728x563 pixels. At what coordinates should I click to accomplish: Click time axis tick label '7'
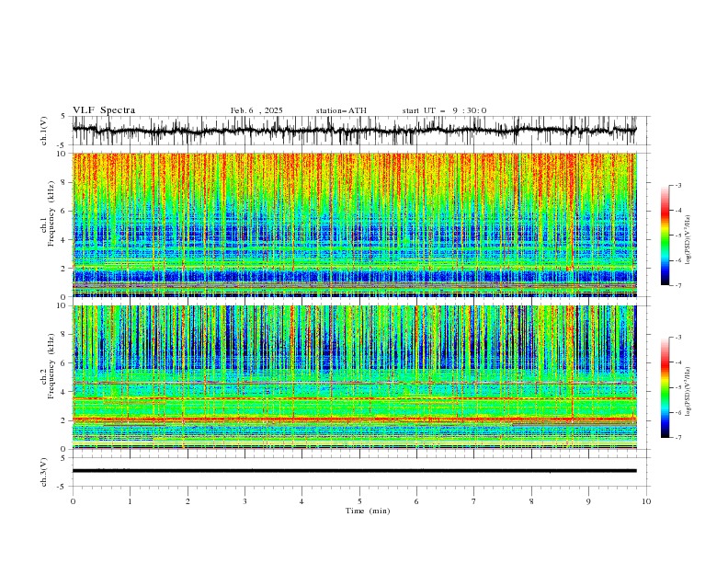tap(474, 501)
